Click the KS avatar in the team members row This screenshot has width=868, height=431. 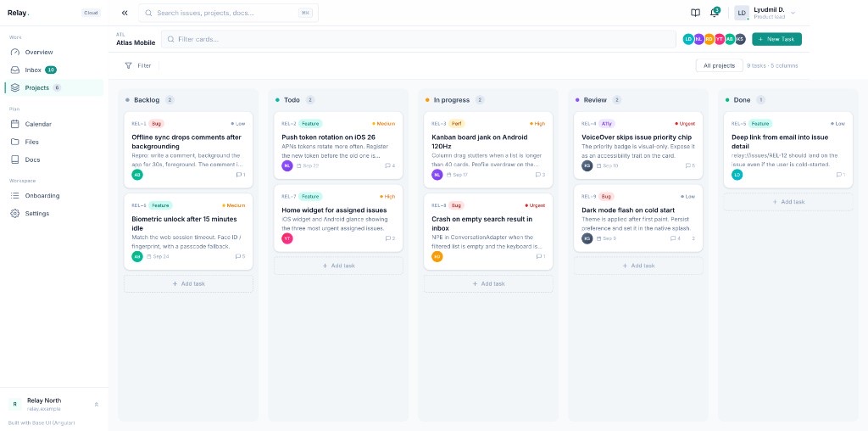740,39
